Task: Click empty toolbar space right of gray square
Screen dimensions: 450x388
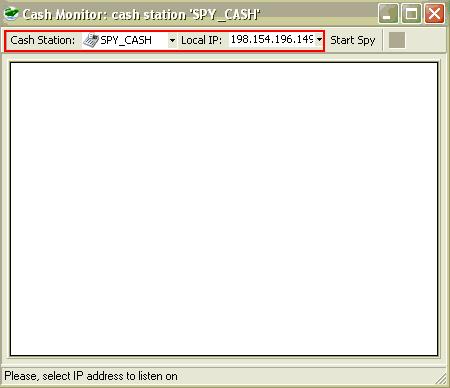Action: (425, 40)
